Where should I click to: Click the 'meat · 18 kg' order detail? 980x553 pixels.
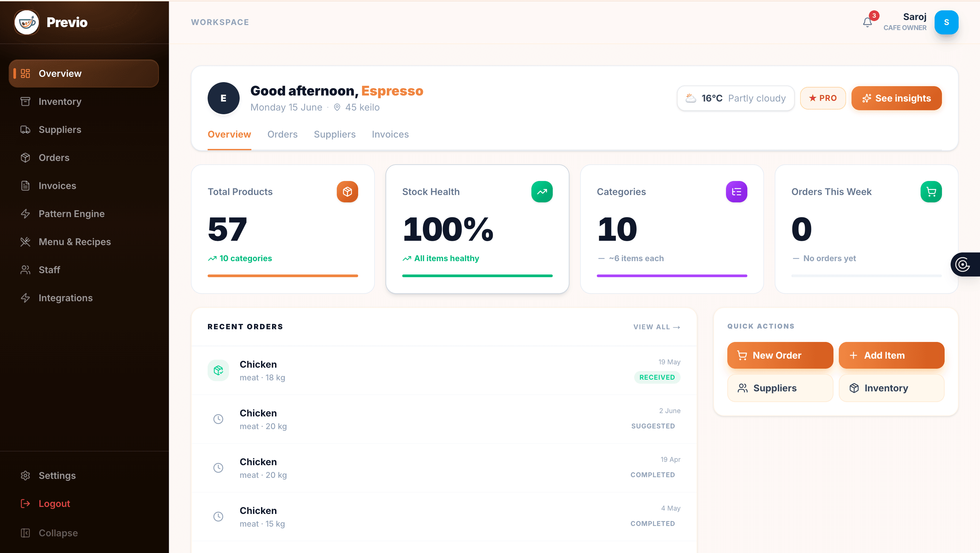coord(262,378)
